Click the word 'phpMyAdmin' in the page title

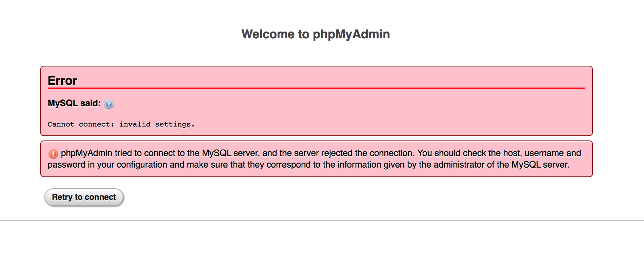(x=351, y=35)
